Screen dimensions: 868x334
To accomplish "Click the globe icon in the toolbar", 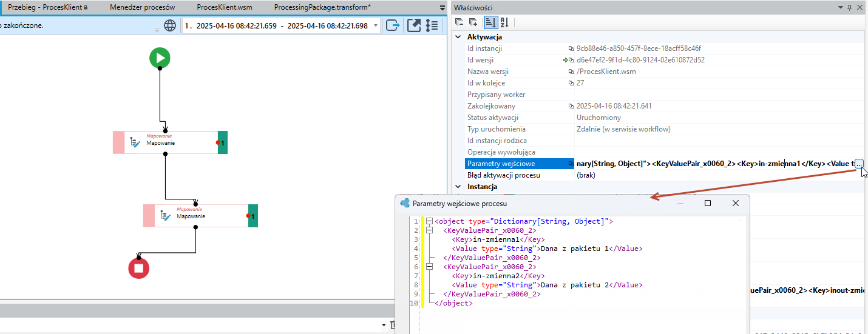I will (170, 25).
